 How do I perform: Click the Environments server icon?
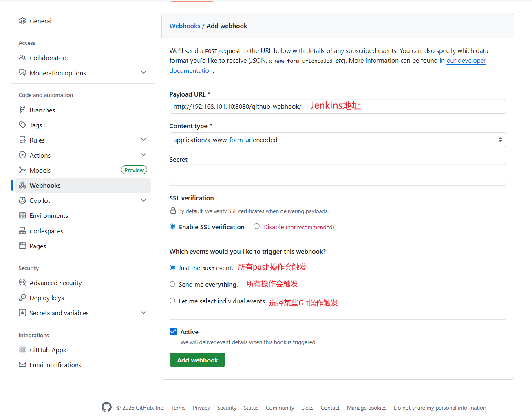(22, 215)
